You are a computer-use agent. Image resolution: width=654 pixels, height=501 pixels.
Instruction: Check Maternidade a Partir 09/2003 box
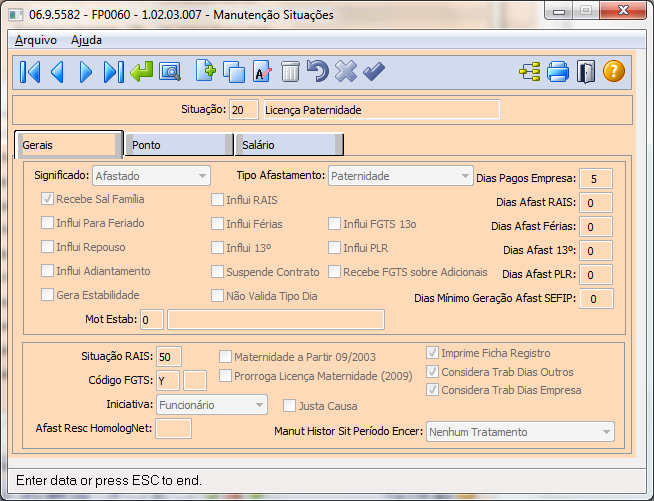point(225,357)
